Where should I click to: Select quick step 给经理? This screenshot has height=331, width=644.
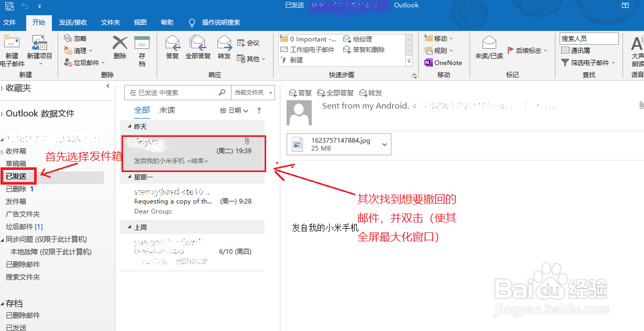(358, 39)
